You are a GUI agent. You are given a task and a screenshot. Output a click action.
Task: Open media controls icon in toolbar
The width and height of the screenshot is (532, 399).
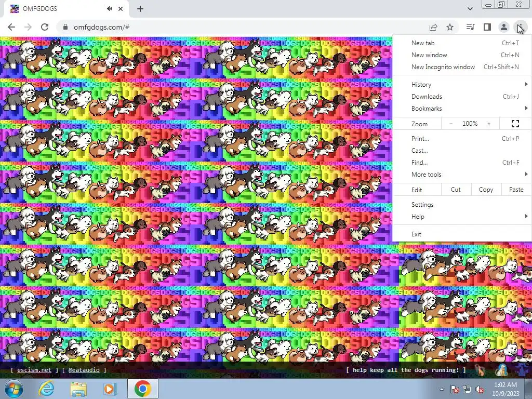pos(470,27)
